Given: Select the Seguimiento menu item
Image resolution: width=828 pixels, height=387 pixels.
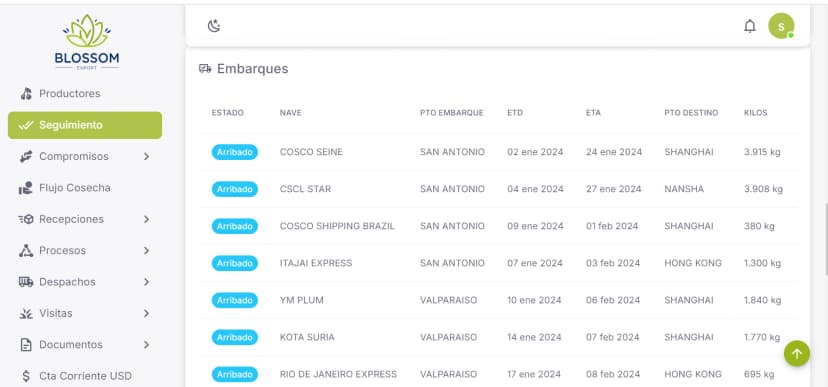Looking at the screenshot, I should click(x=85, y=125).
